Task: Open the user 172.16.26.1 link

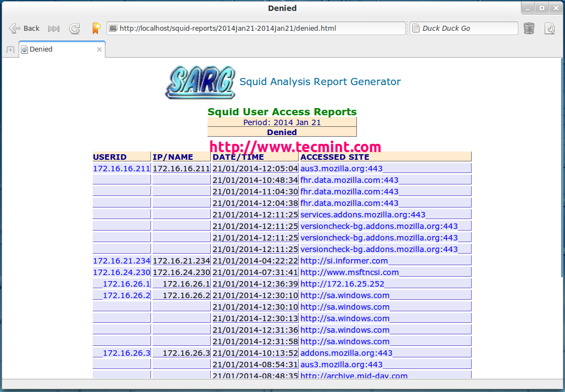Action: (126, 283)
